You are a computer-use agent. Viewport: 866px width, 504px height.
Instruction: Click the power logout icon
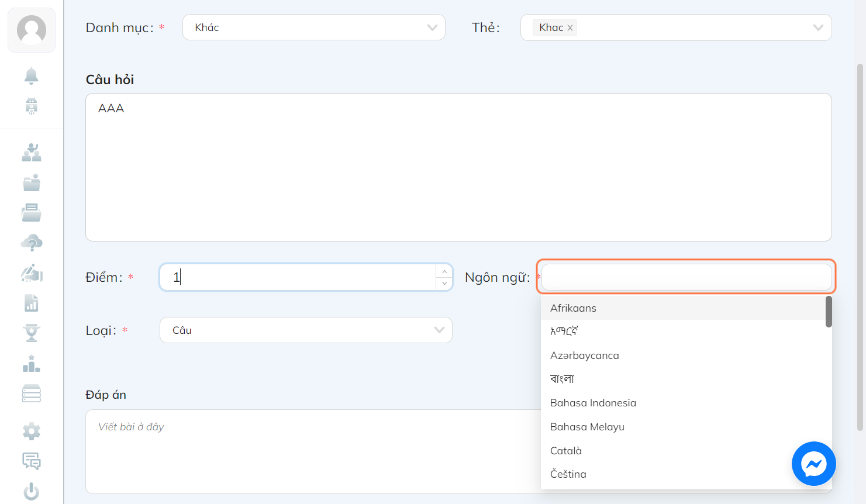click(32, 492)
